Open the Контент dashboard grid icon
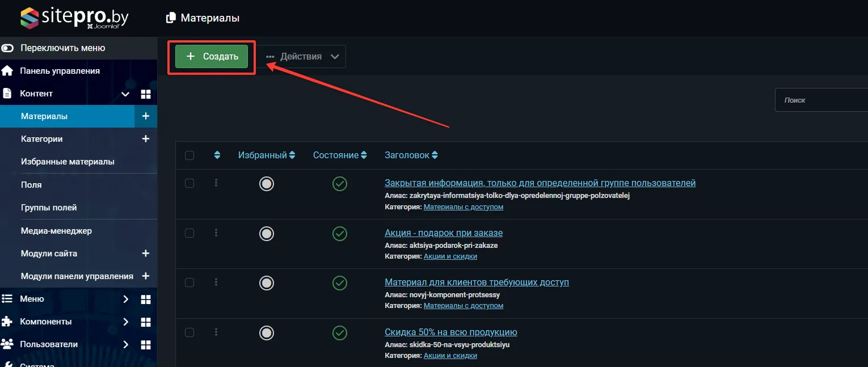Image resolution: width=868 pixels, height=367 pixels. (x=146, y=94)
